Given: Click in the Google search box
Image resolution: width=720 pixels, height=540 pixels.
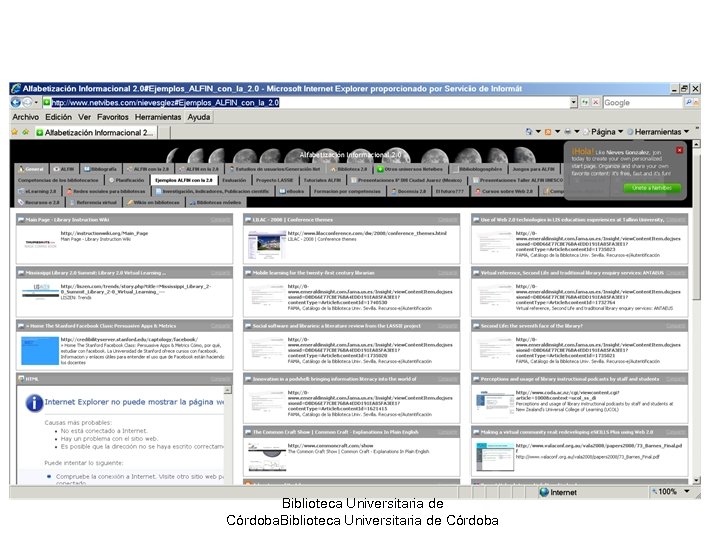Looking at the screenshot, I should pyautogui.click(x=643, y=102).
